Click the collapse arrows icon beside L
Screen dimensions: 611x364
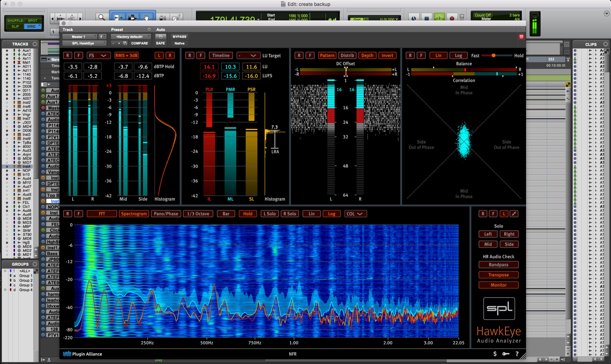514,214
